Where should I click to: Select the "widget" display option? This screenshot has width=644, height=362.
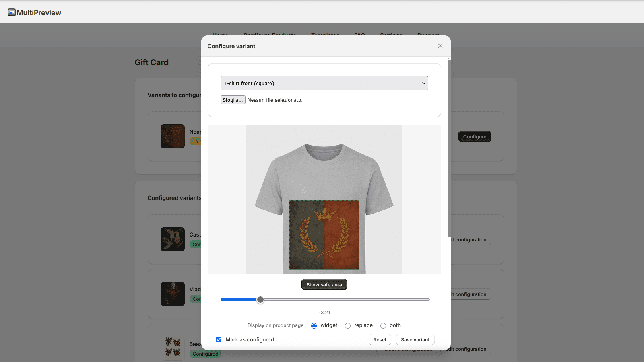314,325
